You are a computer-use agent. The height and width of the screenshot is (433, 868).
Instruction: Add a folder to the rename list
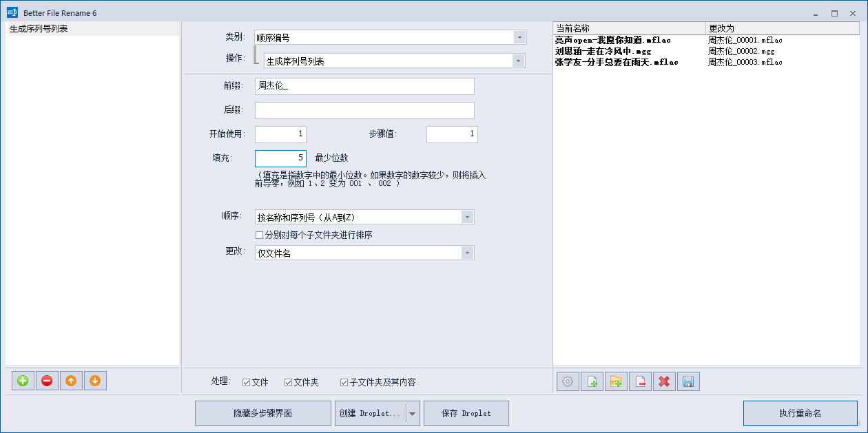tap(616, 381)
